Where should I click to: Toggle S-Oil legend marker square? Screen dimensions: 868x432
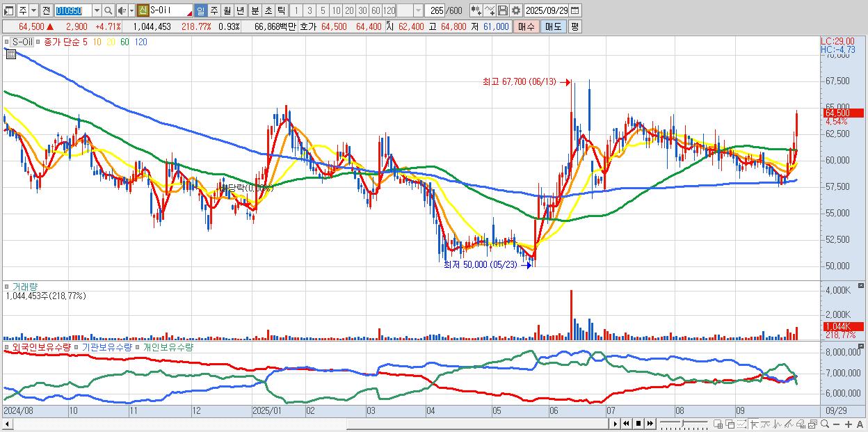point(8,42)
